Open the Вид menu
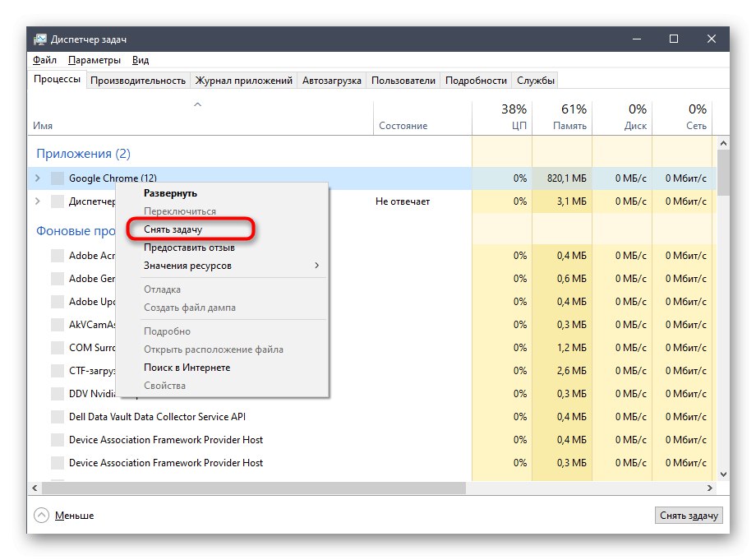 pyautogui.click(x=141, y=60)
